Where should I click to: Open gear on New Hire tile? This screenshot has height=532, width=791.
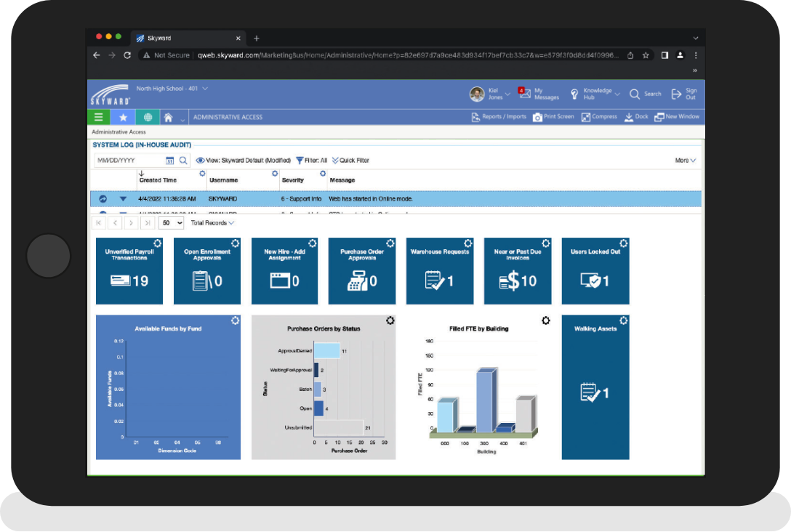(313, 243)
